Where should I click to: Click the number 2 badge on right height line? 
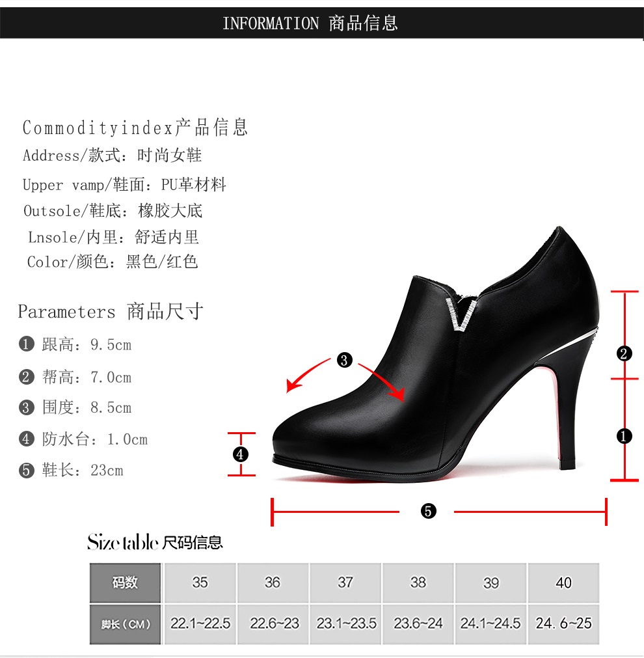(624, 353)
